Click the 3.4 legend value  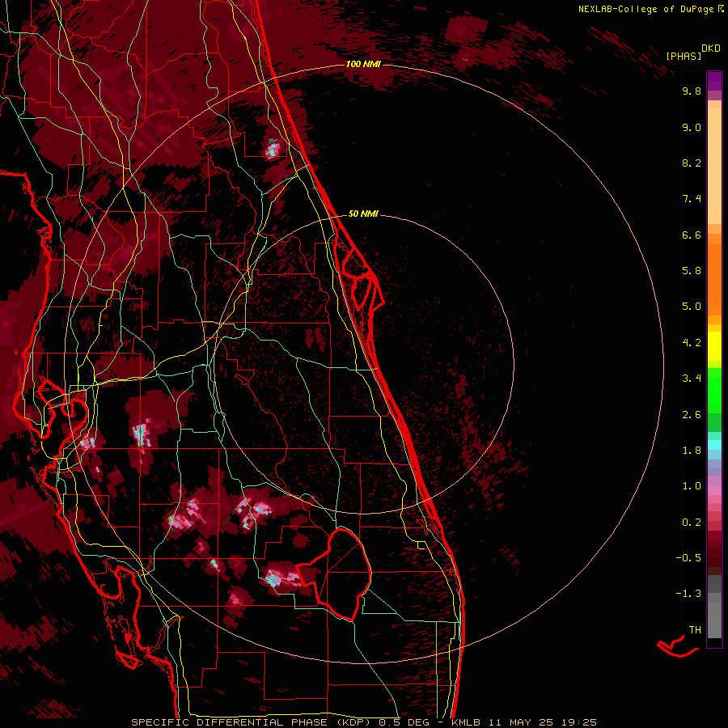point(692,379)
